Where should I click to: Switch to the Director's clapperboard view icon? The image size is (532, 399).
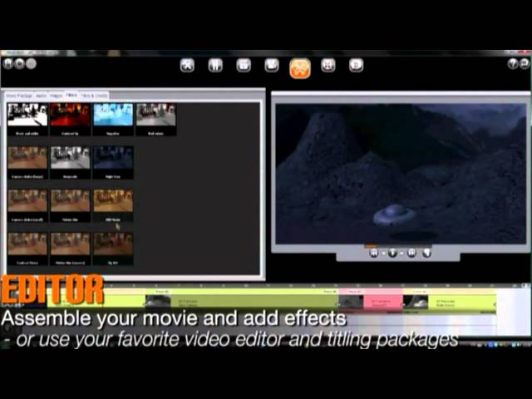(x=244, y=65)
